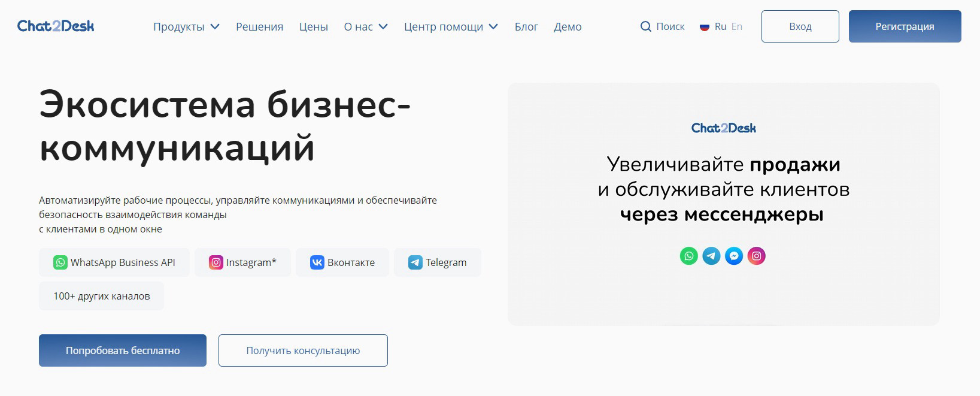Expand the Продукты dropdown menu
The height and width of the screenshot is (396, 980).
186,27
